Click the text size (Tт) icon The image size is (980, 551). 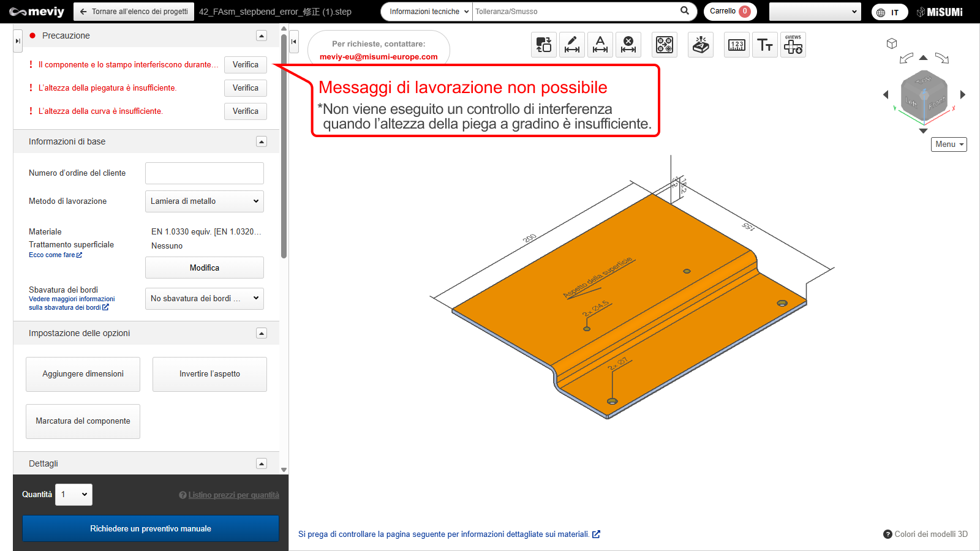764,45
